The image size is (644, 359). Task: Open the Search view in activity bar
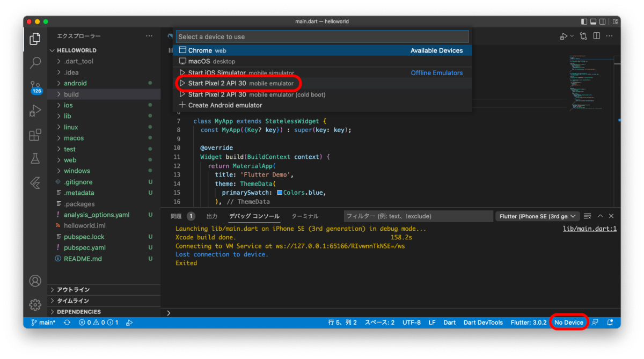pyautogui.click(x=35, y=62)
